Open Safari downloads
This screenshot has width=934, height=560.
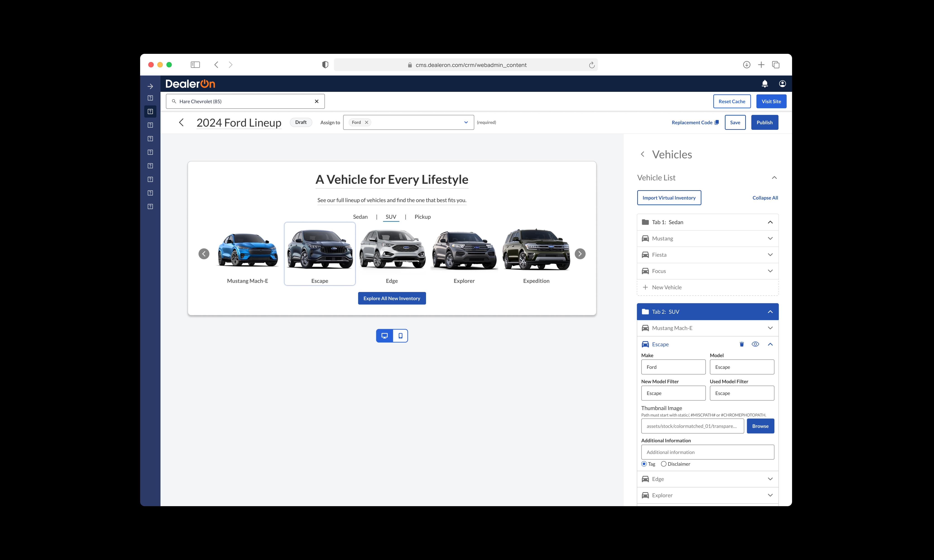tap(747, 65)
